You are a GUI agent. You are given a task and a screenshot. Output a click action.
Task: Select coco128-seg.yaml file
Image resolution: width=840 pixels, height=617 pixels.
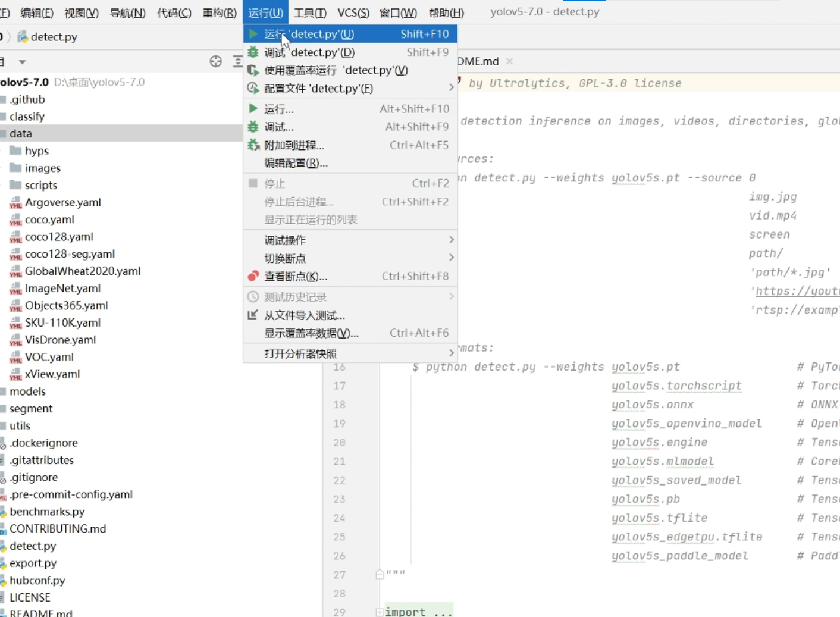pyautogui.click(x=70, y=254)
